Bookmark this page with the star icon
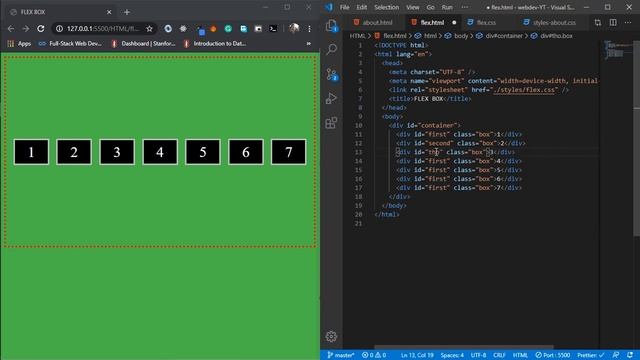640x360 pixels. click(149, 29)
